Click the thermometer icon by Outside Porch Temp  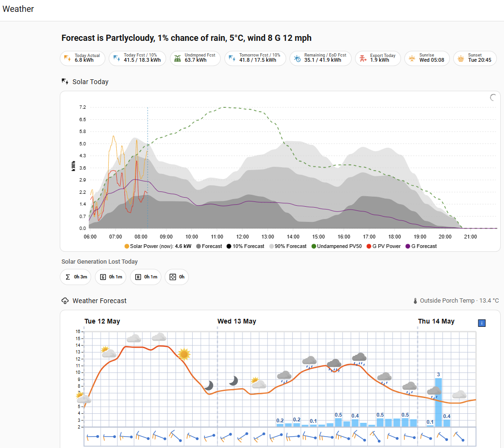tap(415, 301)
